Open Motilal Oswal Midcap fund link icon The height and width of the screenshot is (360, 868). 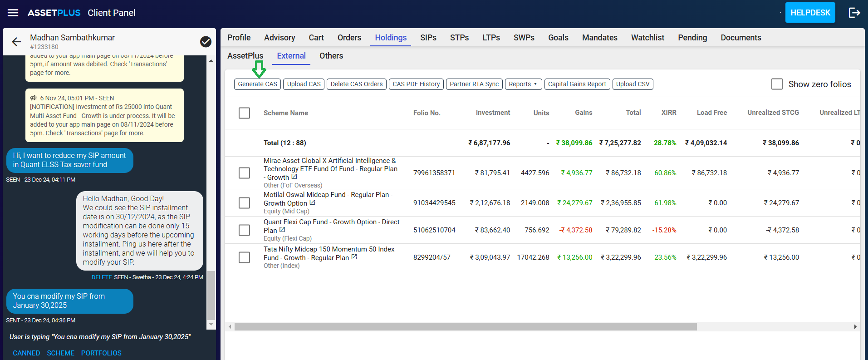tap(312, 202)
